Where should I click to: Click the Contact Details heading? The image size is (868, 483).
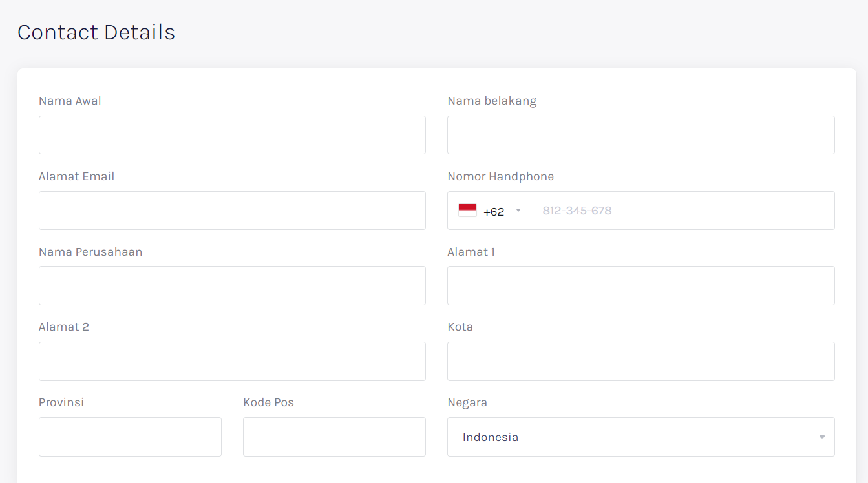click(96, 32)
